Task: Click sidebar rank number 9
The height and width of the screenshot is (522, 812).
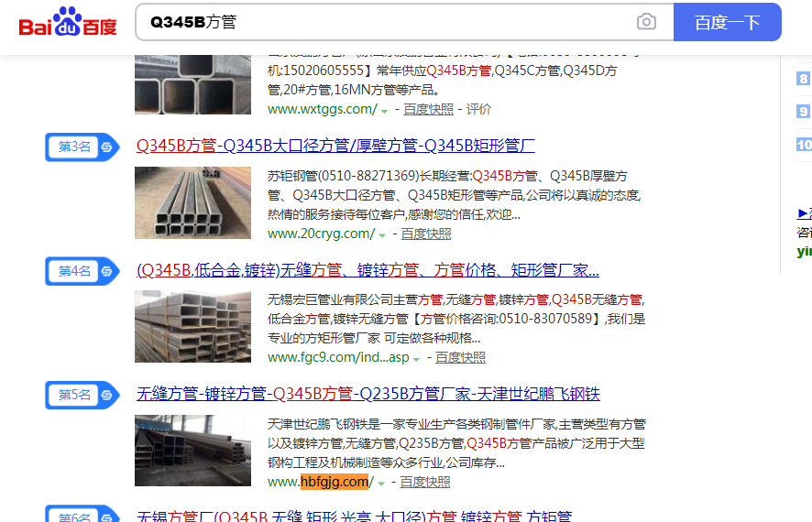Action: click(803, 111)
